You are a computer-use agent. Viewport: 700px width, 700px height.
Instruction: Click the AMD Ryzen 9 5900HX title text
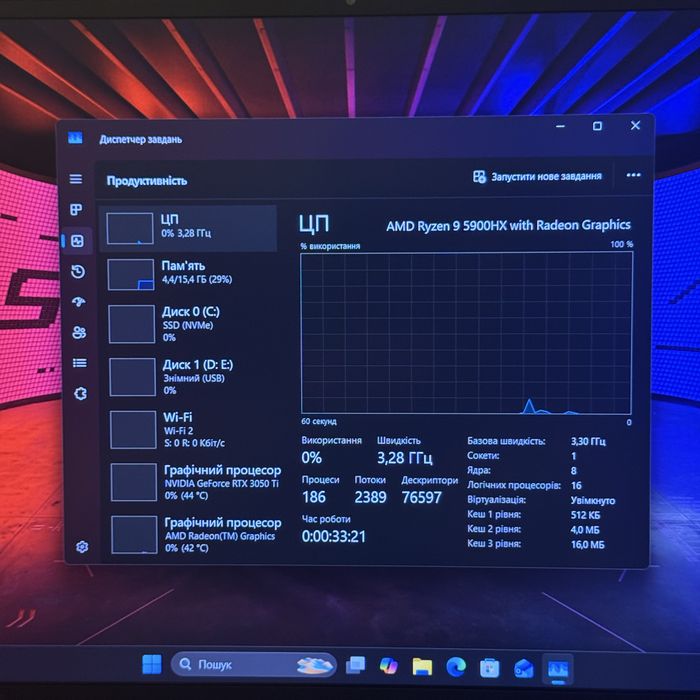(508, 225)
